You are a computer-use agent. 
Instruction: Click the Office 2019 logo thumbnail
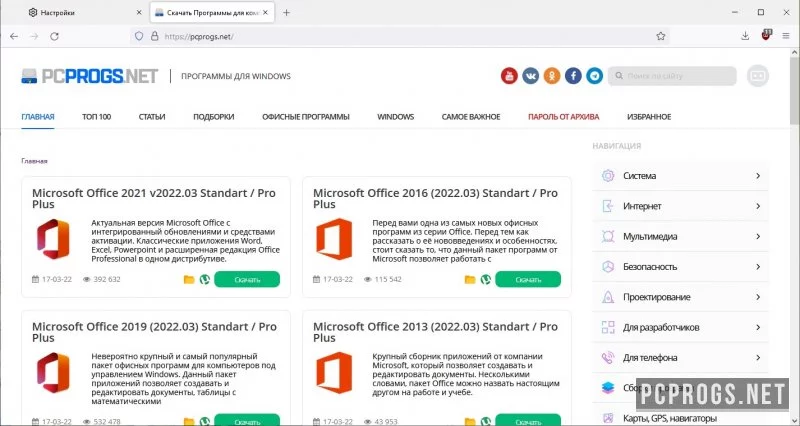coord(53,373)
